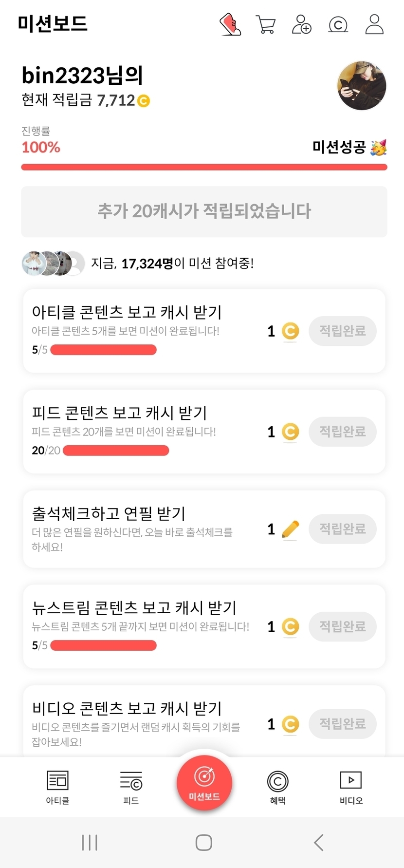Tap the user profile photo

point(362,86)
